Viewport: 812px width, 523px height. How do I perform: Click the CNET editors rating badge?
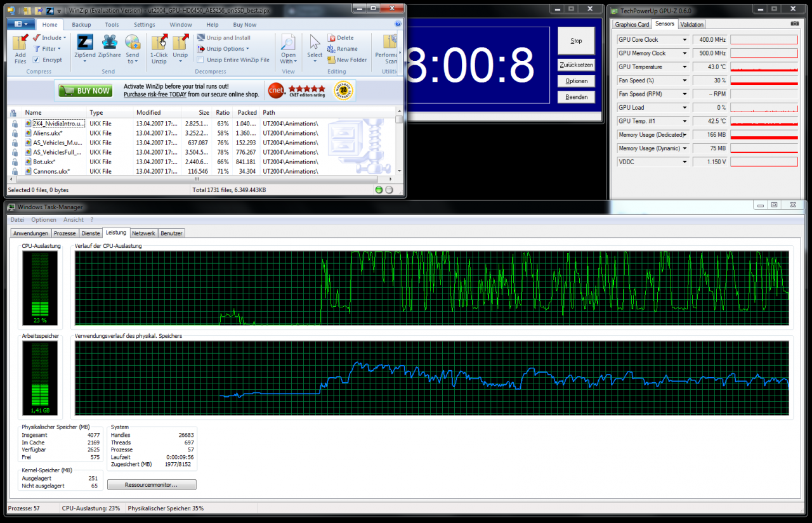click(296, 91)
